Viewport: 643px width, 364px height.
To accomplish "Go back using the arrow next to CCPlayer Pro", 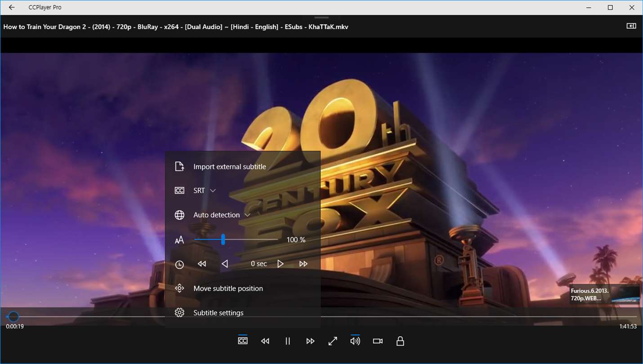I will click(12, 7).
